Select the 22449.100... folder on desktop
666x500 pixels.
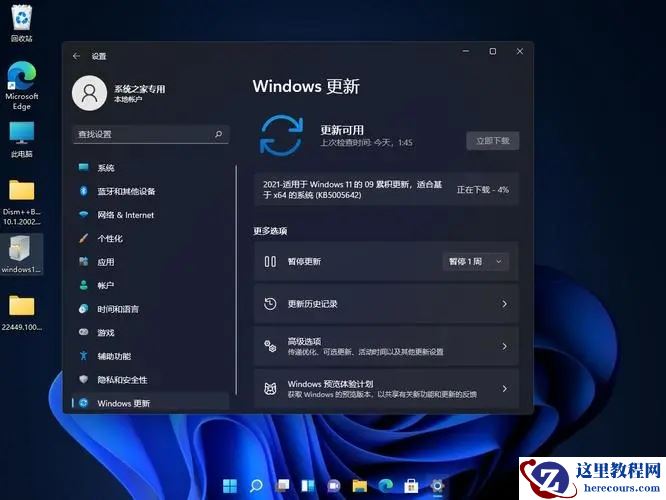tap(22, 313)
